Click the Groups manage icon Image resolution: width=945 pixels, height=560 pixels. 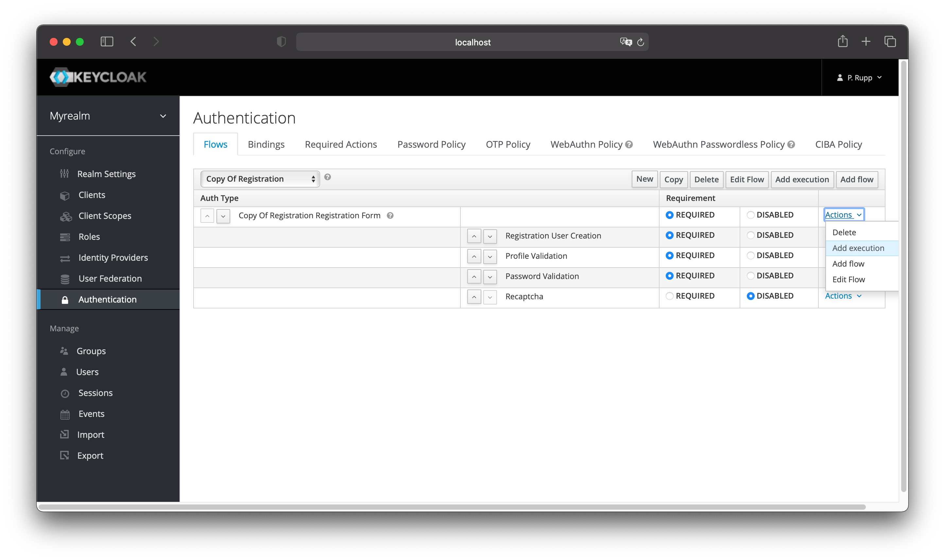[x=64, y=351]
